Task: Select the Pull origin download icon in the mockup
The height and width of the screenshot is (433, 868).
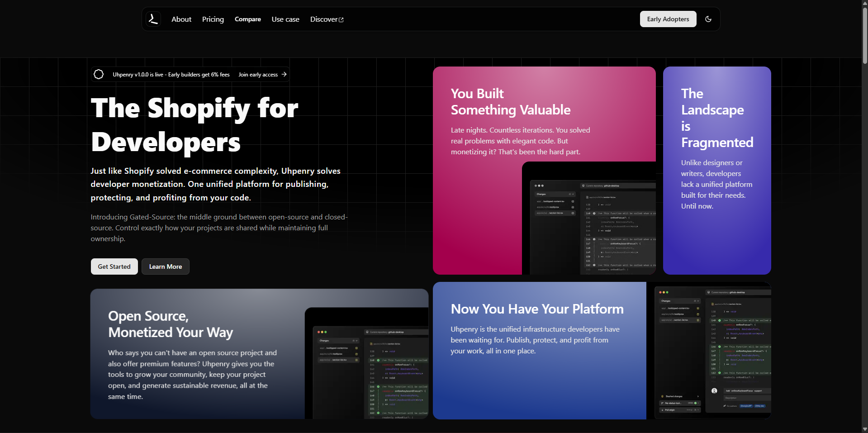Action: pyautogui.click(x=662, y=410)
